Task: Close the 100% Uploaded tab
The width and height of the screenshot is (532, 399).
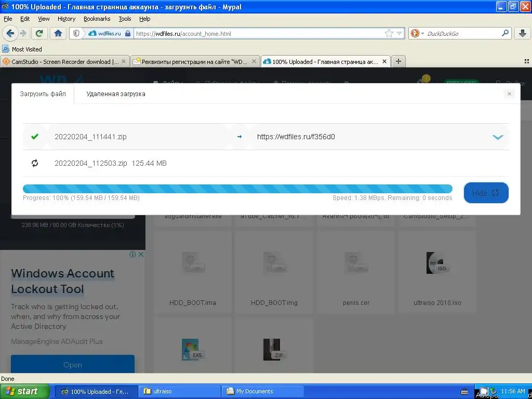Action: click(x=384, y=61)
